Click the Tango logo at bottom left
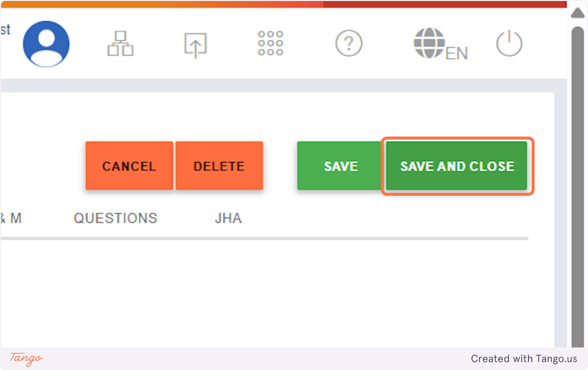Screen dimensions: 588x370 tap(26, 358)
